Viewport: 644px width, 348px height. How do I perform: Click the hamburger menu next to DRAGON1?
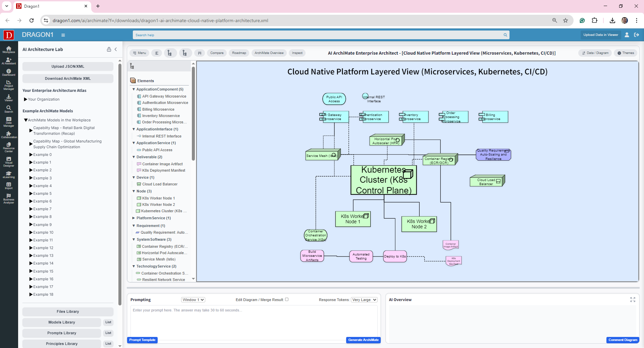click(63, 35)
